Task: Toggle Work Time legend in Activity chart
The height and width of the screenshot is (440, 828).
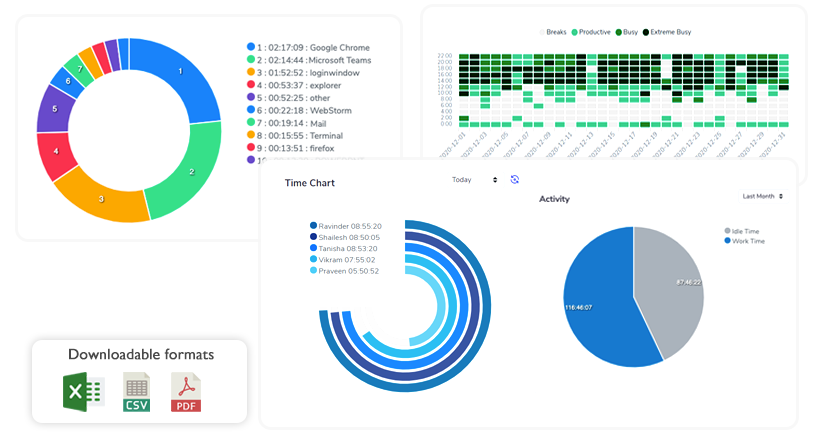Action: (x=745, y=241)
